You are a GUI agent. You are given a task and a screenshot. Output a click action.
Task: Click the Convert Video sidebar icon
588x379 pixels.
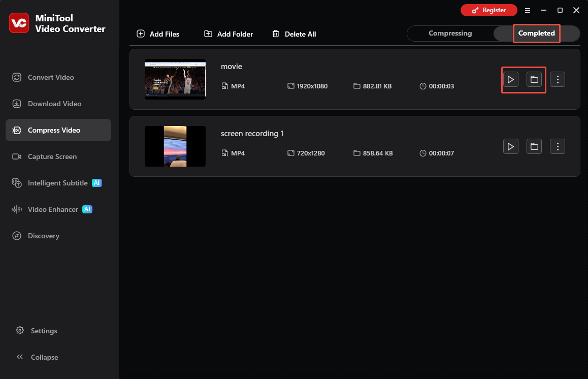[16, 77]
